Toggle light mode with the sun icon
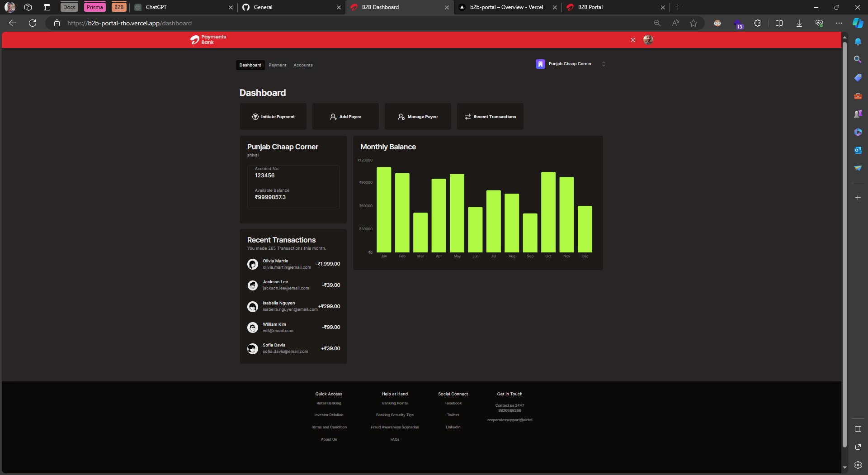This screenshot has height=475, width=868. 633,40
